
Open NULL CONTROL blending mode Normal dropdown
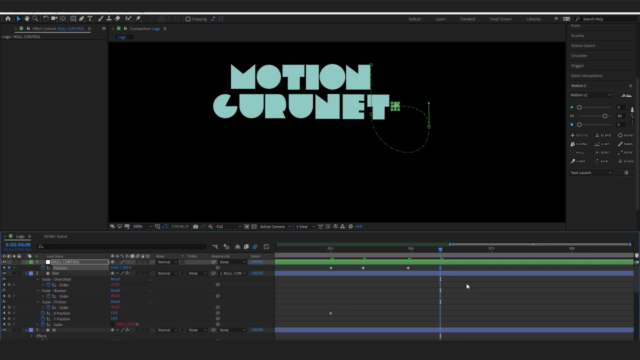167,262
